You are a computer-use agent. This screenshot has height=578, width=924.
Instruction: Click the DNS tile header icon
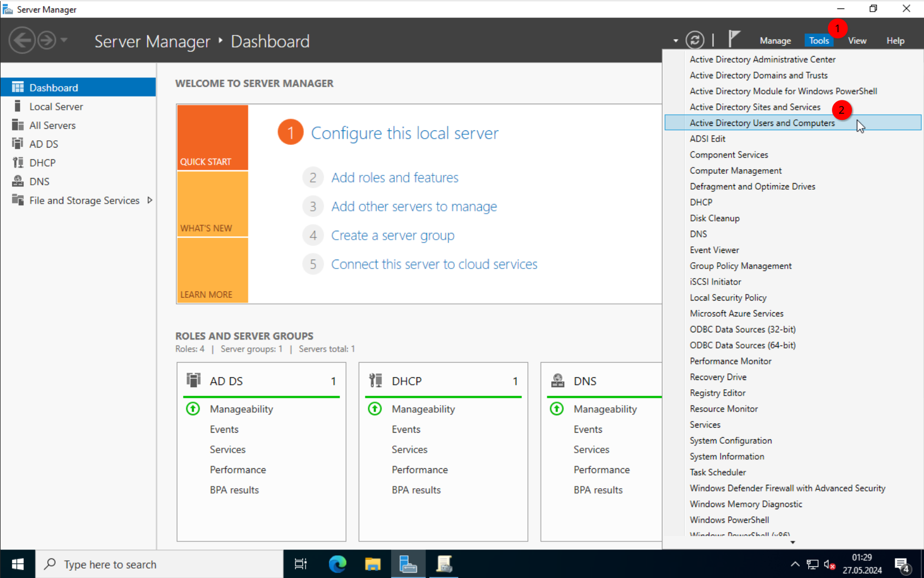(557, 381)
